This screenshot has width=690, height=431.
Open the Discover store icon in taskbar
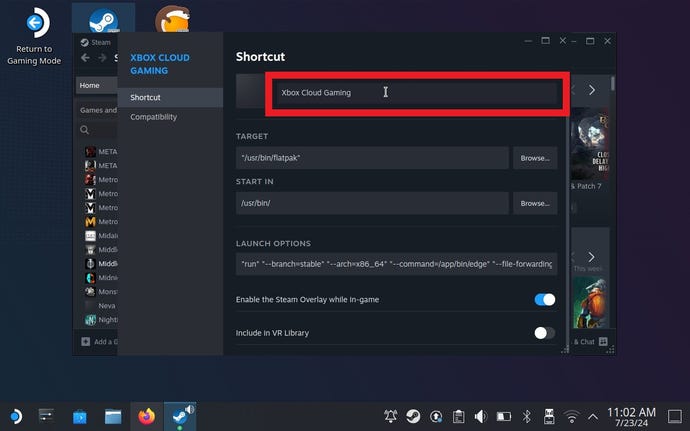coord(79,415)
